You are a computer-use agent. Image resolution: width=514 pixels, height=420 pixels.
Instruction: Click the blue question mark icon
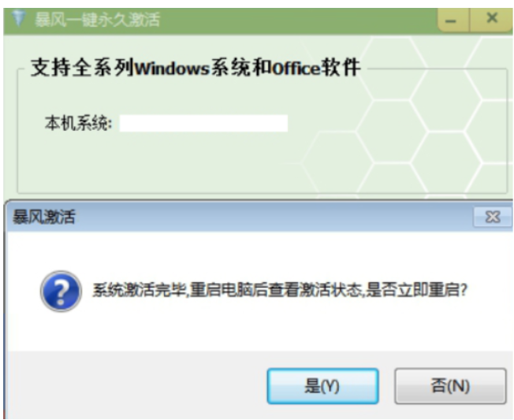pyautogui.click(x=61, y=291)
